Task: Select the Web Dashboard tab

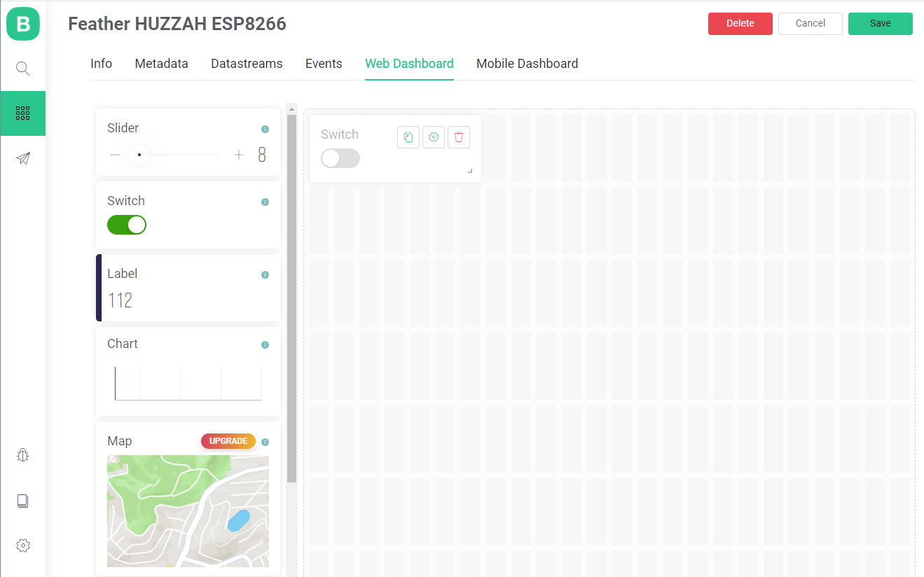Action: pos(409,64)
